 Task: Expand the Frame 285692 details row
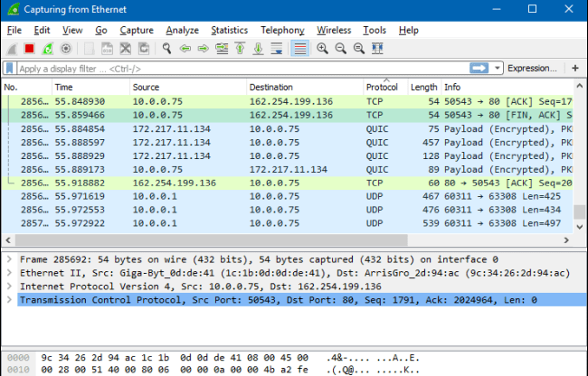point(8,259)
